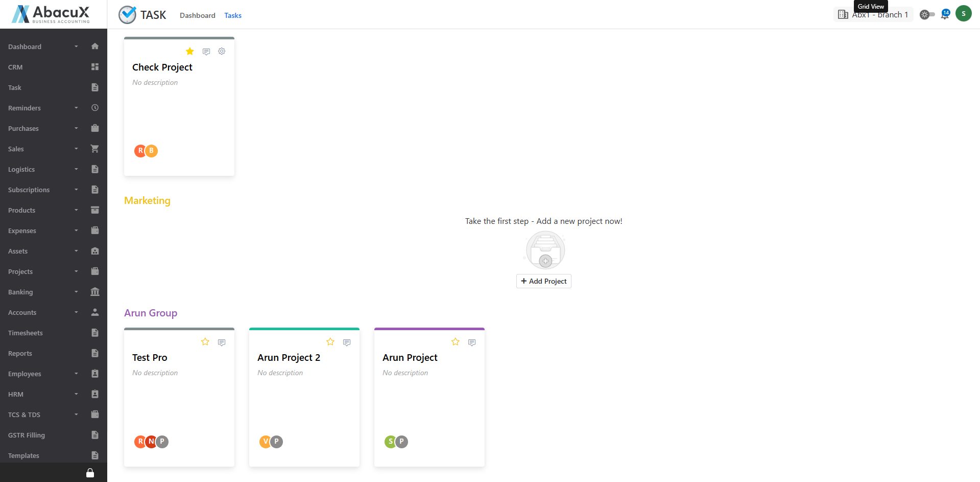Toggle the light/dark theme switch
This screenshot has width=980, height=482.
pyautogui.click(x=927, y=15)
